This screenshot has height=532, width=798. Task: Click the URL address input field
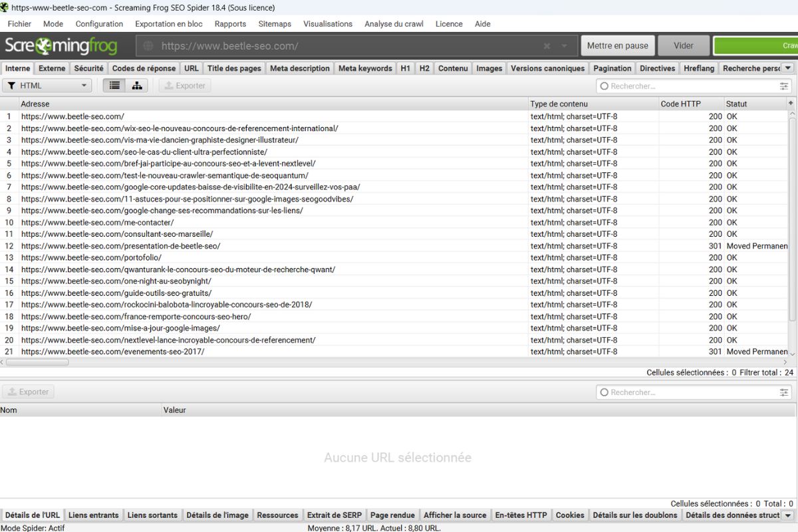pos(357,46)
